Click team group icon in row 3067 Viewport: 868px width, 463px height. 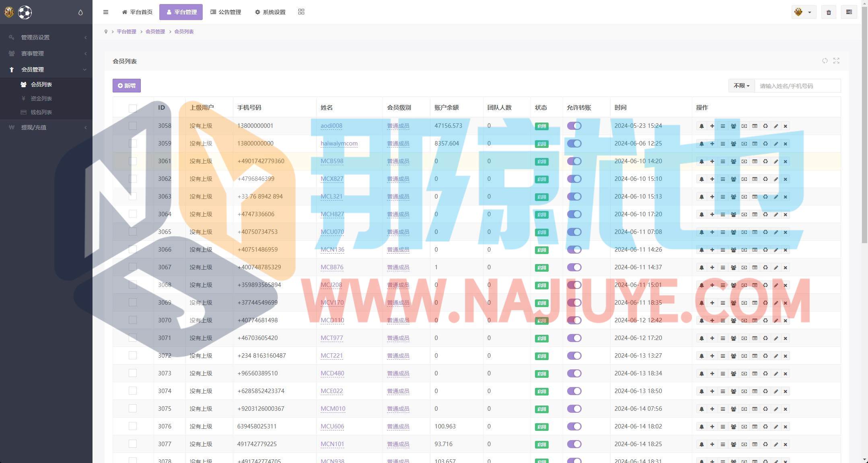tap(733, 268)
